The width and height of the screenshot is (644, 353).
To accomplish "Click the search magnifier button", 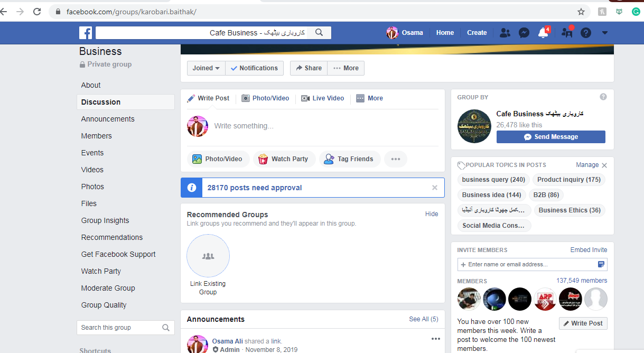I will tap(319, 33).
